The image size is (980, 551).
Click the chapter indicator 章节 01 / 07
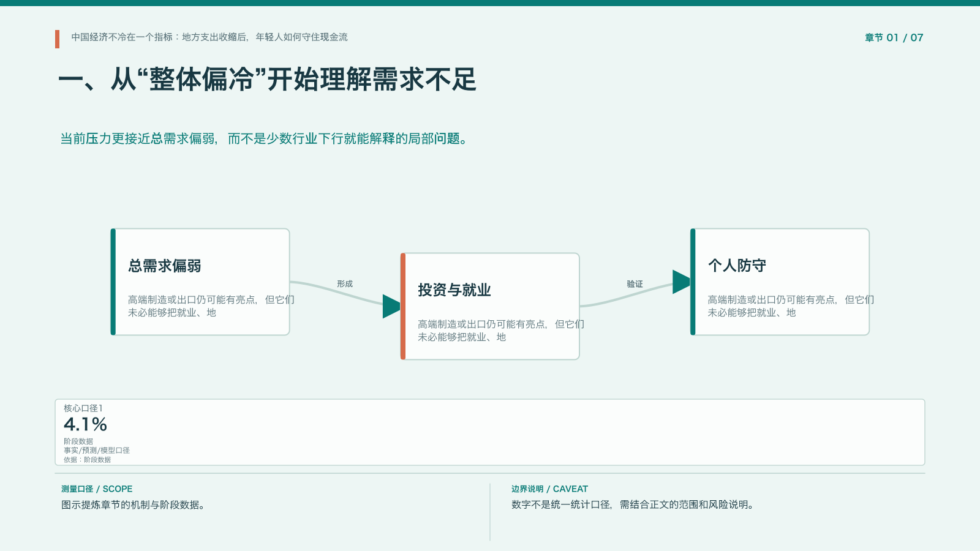(894, 38)
